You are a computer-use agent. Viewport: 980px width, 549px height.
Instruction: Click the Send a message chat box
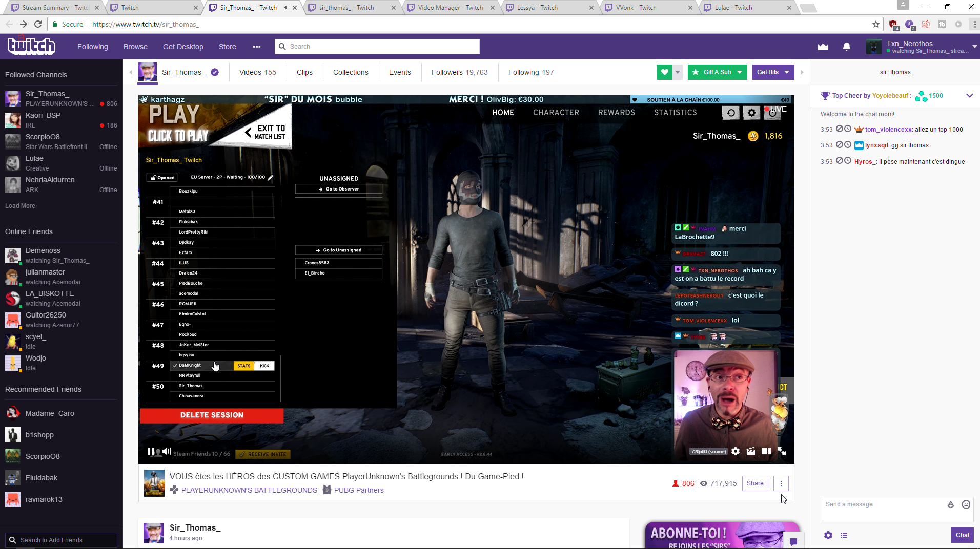pyautogui.click(x=897, y=509)
